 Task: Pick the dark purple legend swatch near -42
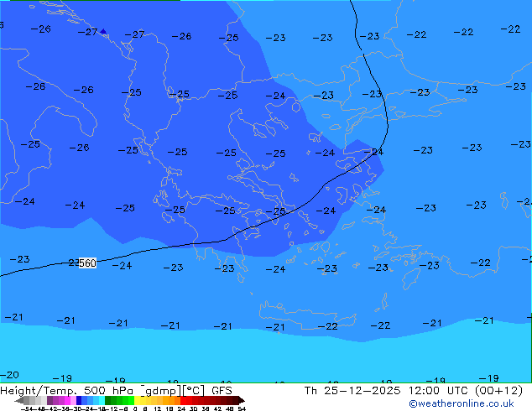(50, 400)
